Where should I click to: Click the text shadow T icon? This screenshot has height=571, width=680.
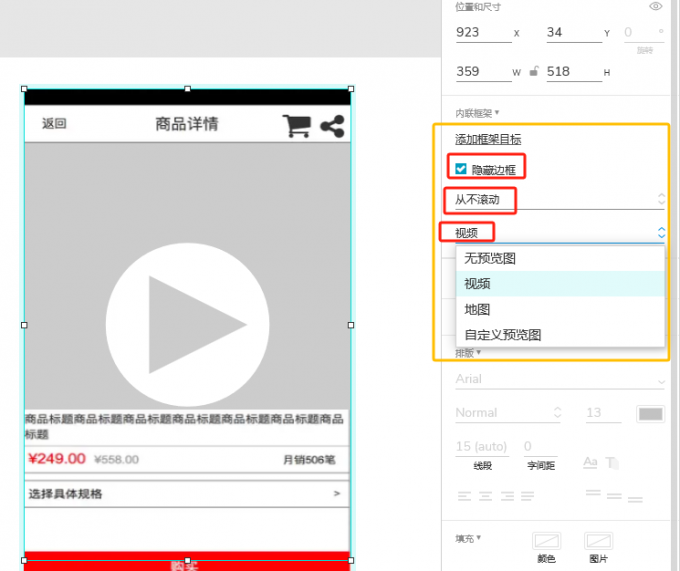[612, 463]
